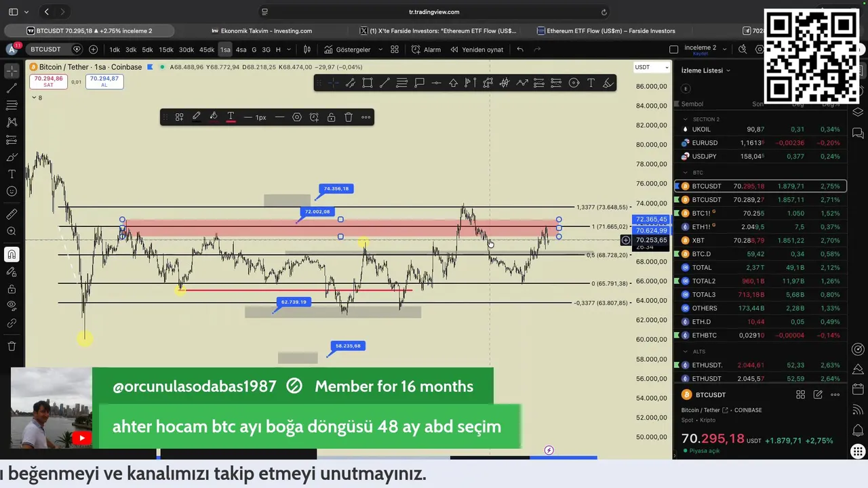Click the AL buy button 70.294,87
This screenshot has height=488, width=868.
tap(104, 81)
